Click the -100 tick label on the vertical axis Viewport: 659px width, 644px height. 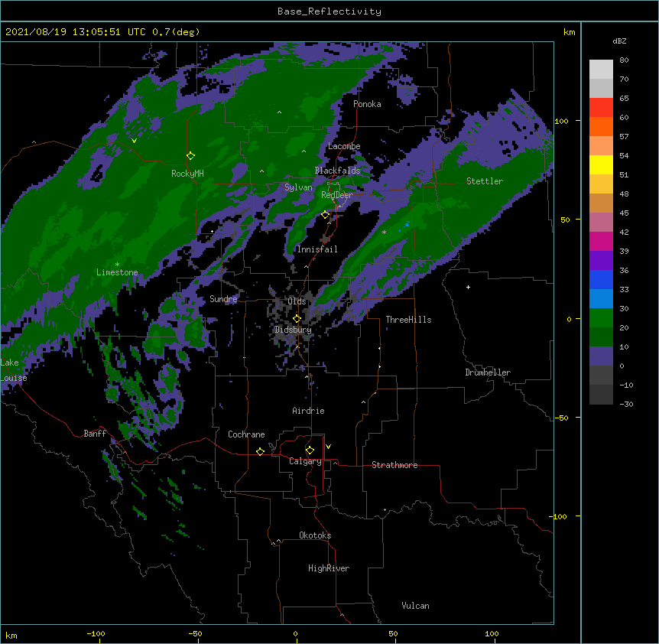[x=559, y=516]
